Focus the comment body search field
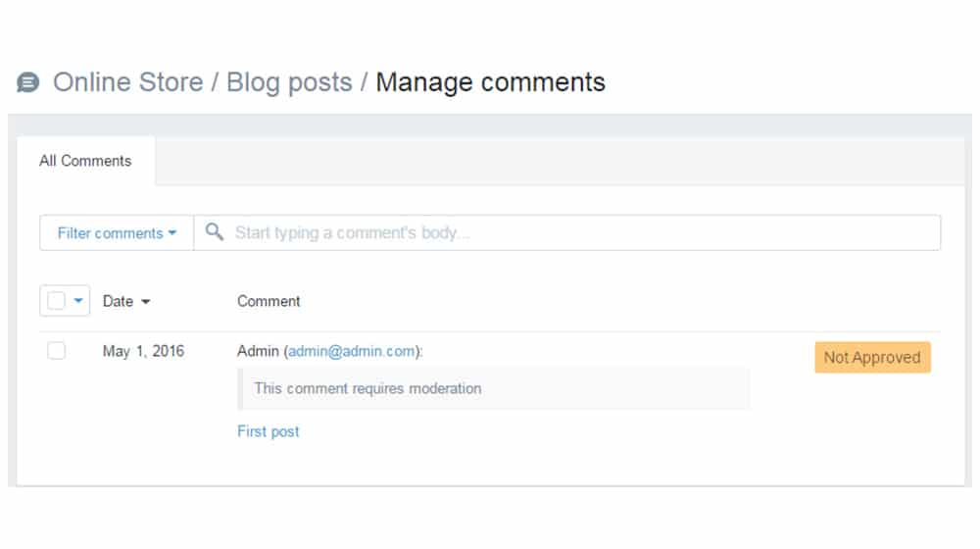This screenshot has height=549, width=980. (566, 232)
